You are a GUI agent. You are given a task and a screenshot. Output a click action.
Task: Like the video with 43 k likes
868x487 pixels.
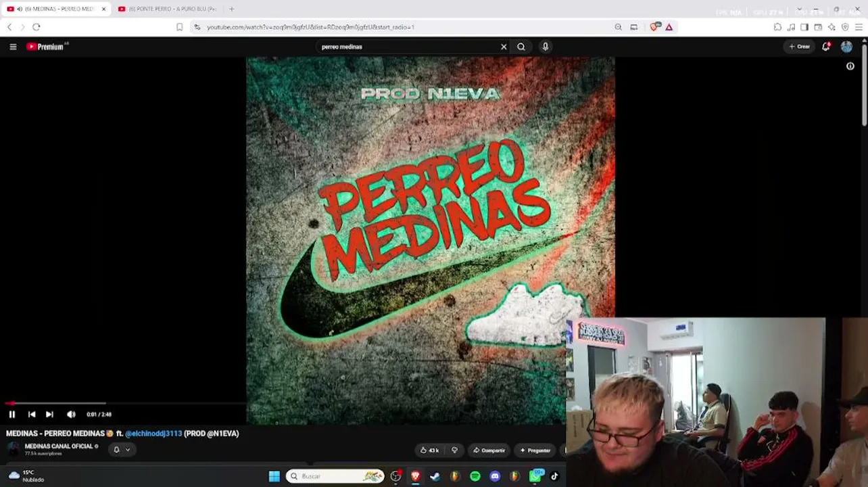(430, 450)
